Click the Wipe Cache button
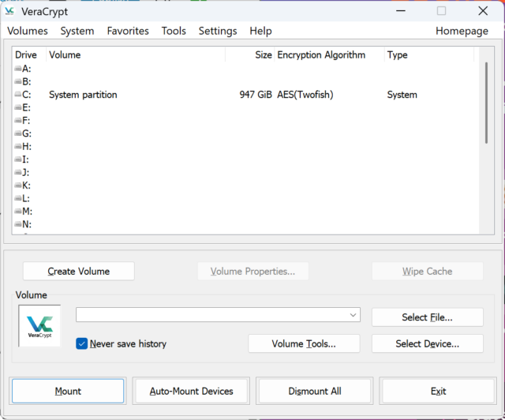 coord(427,271)
